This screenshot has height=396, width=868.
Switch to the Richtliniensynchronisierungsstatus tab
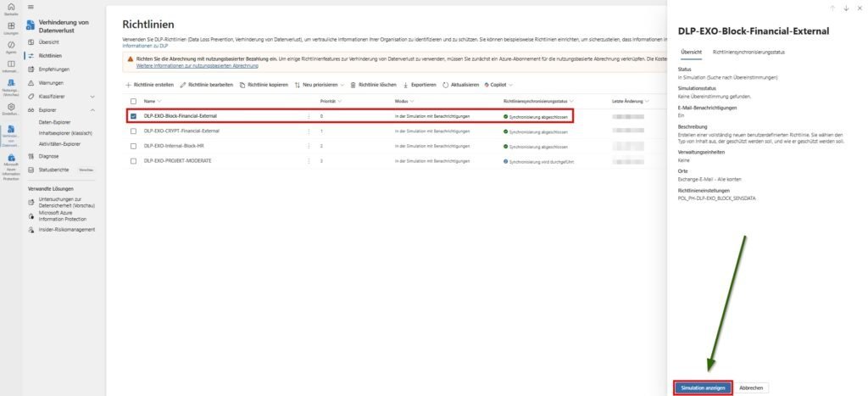click(x=748, y=53)
